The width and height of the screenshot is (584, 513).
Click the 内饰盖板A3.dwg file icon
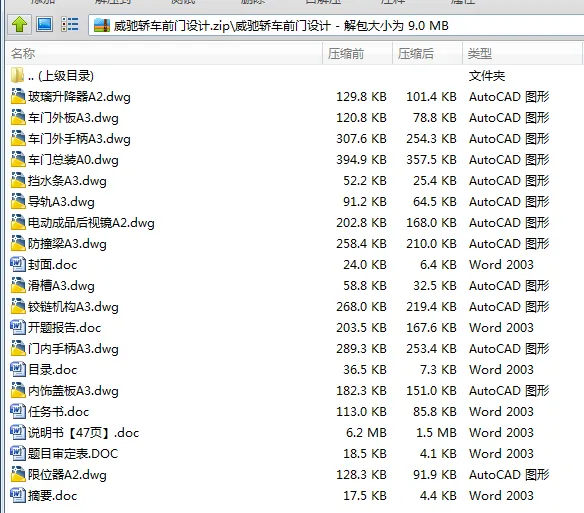click(x=18, y=390)
